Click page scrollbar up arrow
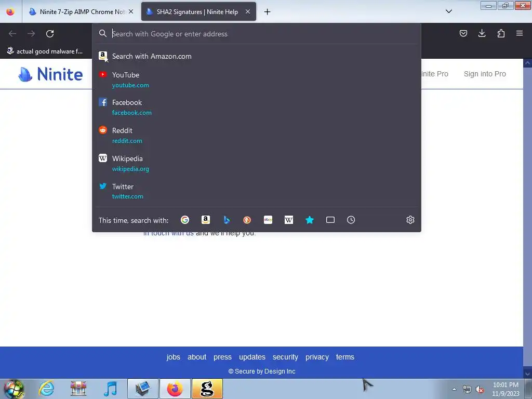 coord(528,63)
